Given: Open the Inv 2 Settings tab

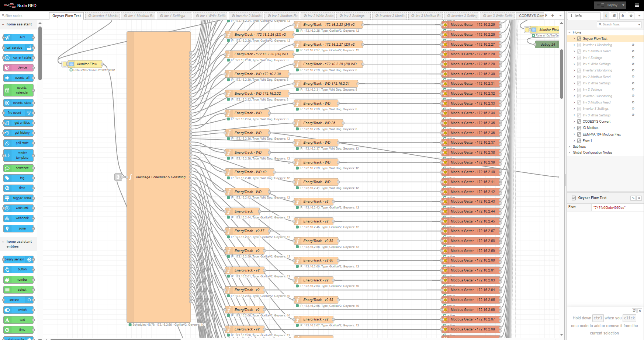Looking at the screenshot, I should (x=353, y=16).
